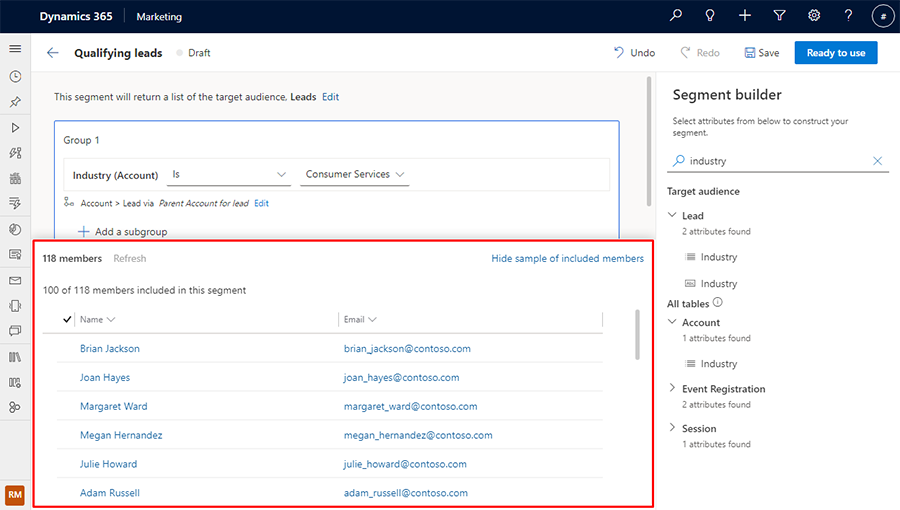Click Hide sample of included members

[567, 259]
